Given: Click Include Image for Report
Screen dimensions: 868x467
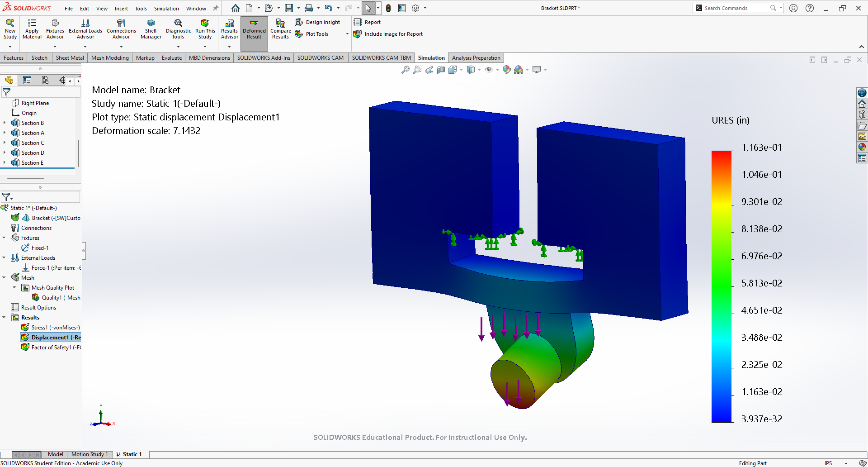Looking at the screenshot, I should click(x=388, y=34).
